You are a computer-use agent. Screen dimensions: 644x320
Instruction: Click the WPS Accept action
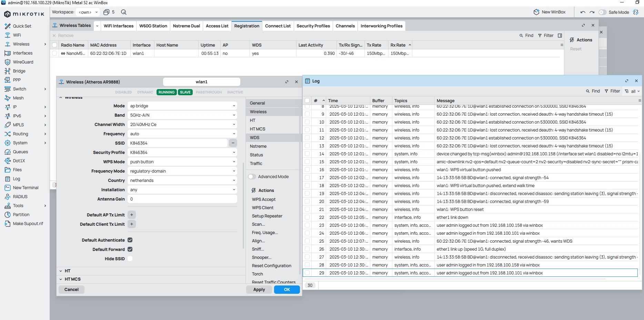[x=263, y=200]
